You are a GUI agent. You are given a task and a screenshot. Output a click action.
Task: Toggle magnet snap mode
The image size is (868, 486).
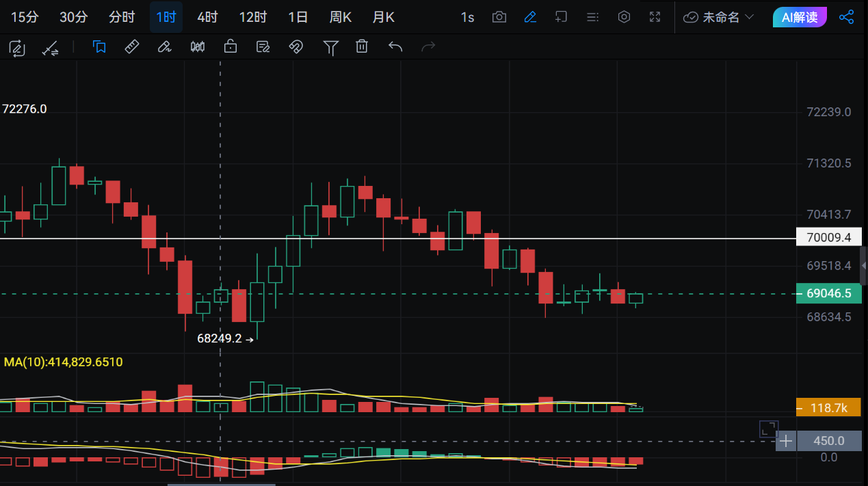click(295, 47)
